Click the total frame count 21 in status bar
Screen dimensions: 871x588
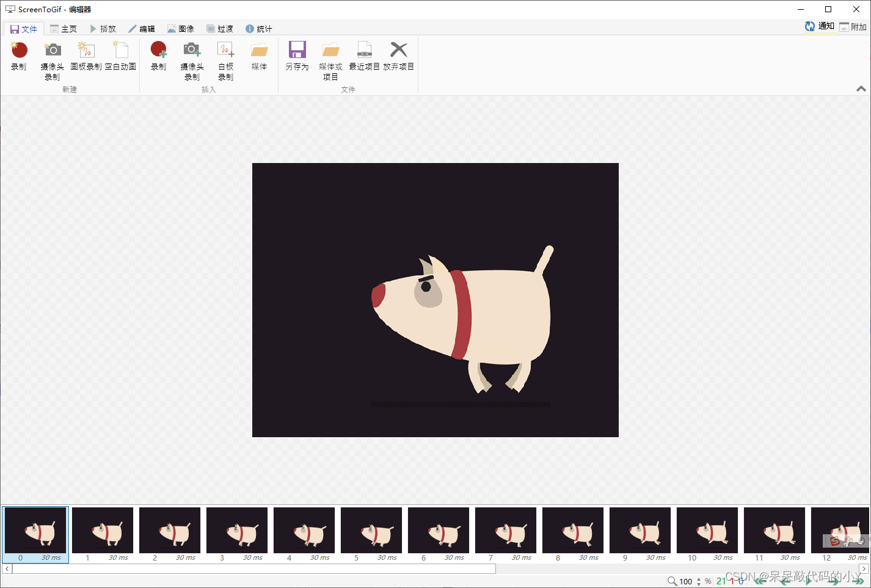point(721,581)
